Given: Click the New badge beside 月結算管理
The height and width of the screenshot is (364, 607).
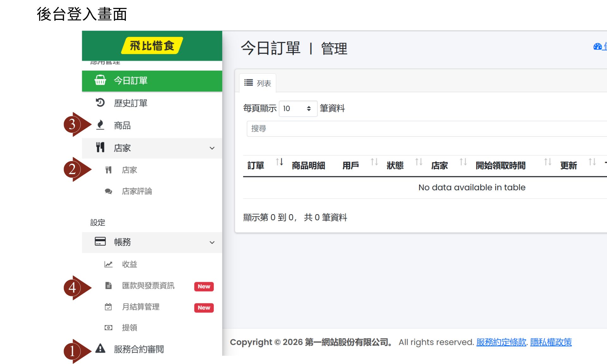Looking at the screenshot, I should [204, 307].
